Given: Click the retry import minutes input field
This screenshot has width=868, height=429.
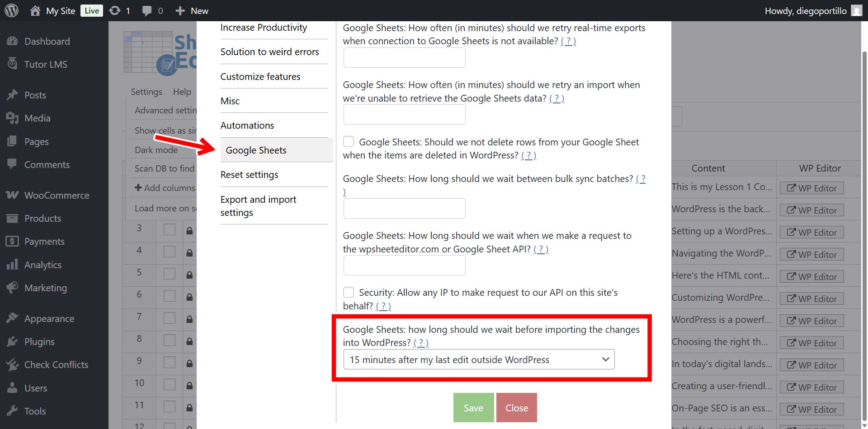Looking at the screenshot, I should [x=404, y=114].
